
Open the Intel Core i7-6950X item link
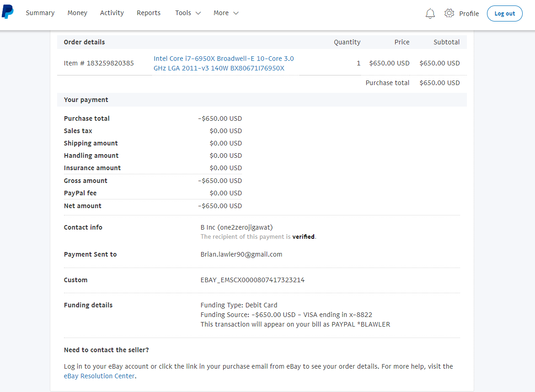tap(224, 63)
